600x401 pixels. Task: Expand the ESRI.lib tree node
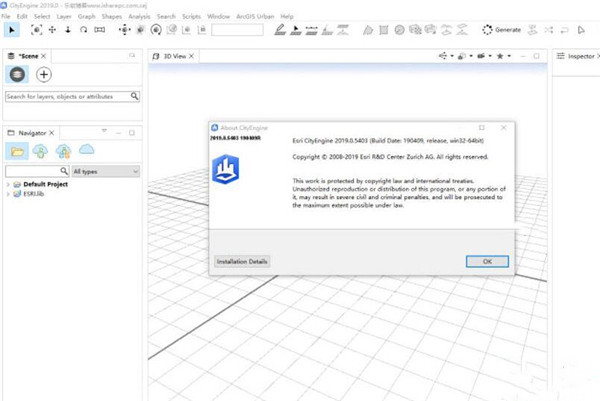[x=8, y=194]
